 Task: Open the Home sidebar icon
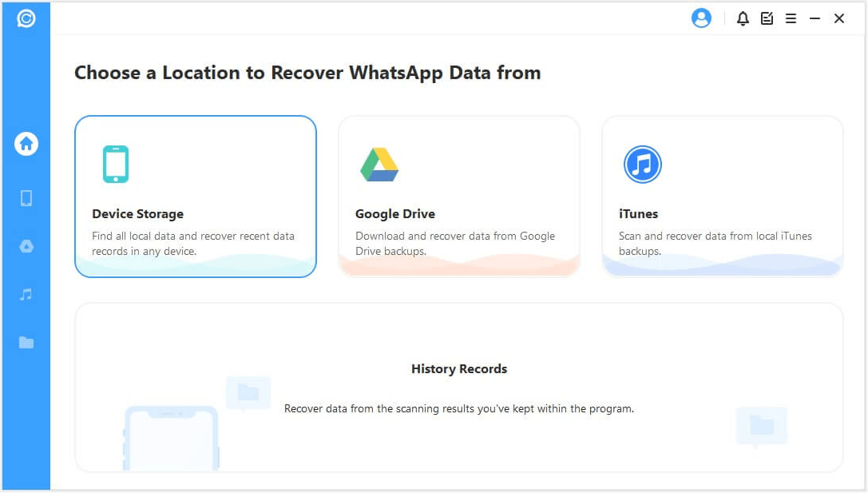tap(26, 144)
